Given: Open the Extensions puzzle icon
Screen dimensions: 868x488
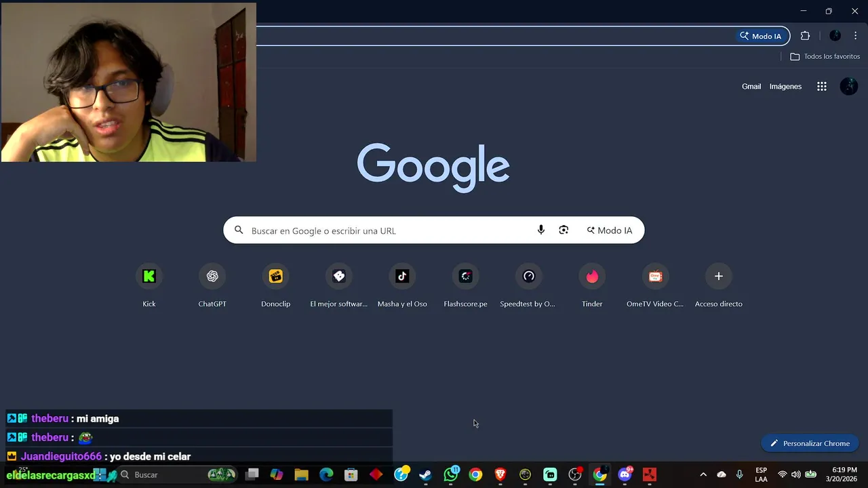Looking at the screenshot, I should (805, 36).
